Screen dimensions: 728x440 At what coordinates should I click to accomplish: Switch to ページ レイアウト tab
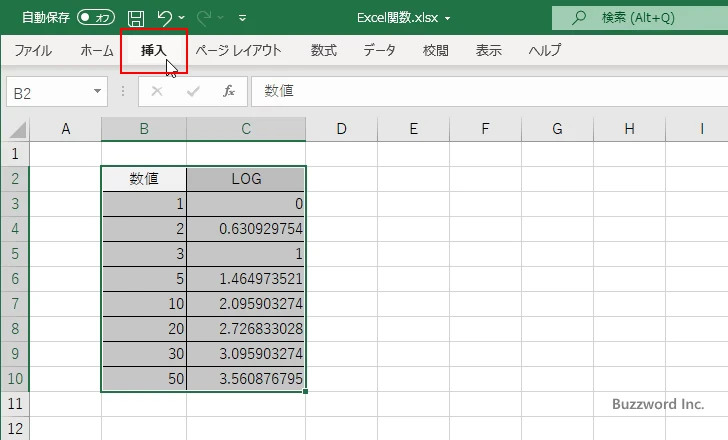coord(239,50)
